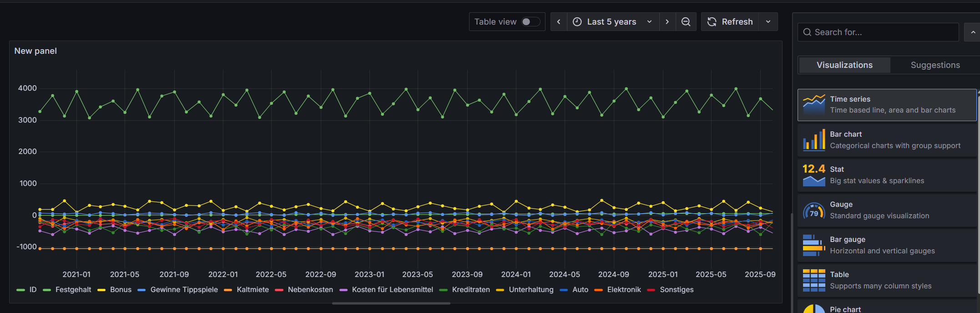Screen dimensions: 980x313
Task: Choose the Bar chart visualization icon
Action: pos(813,140)
